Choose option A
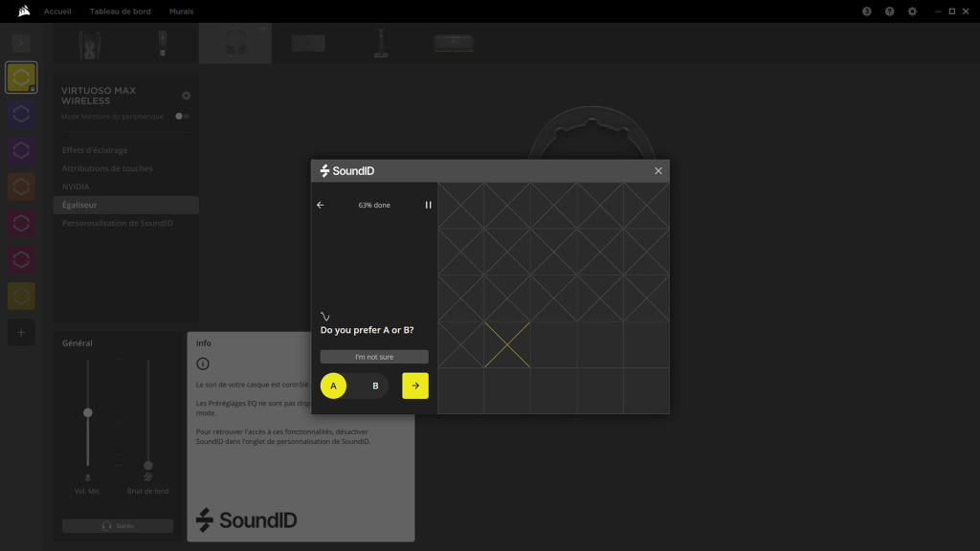 coord(333,386)
